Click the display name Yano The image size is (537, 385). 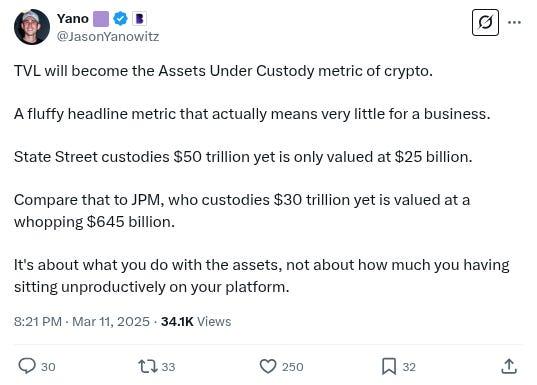[x=73, y=18]
